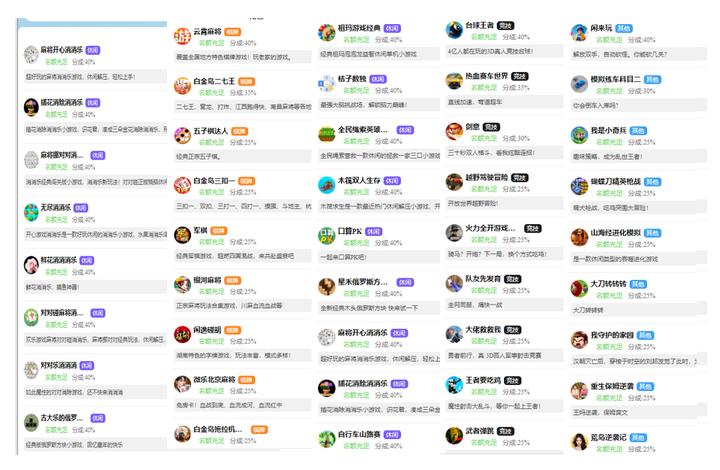The image size is (720, 470).
Task: Click the 山海经进化模拟 description box
Action: pos(638,259)
